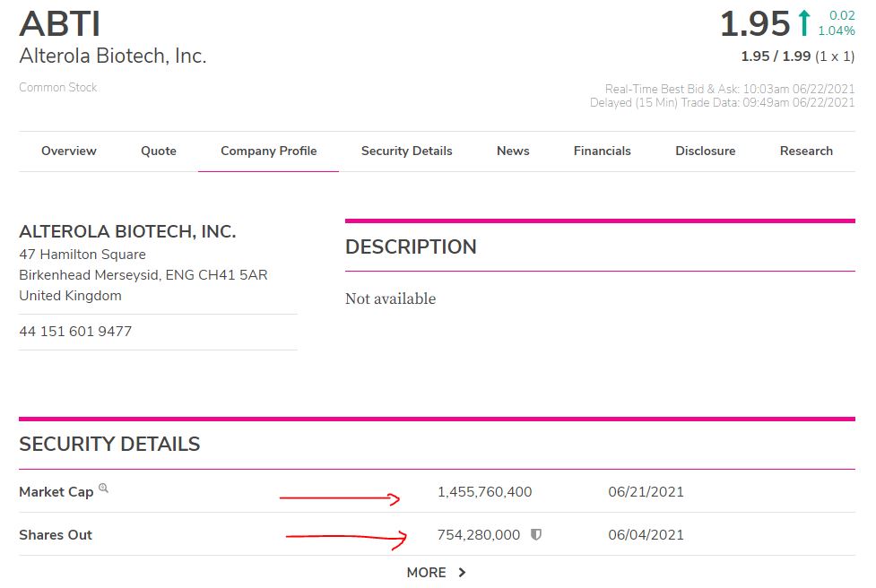Screen dimensions: 876x588
Task: Click the phone number 44 151 601 9477
Action: pyautogui.click(x=75, y=332)
